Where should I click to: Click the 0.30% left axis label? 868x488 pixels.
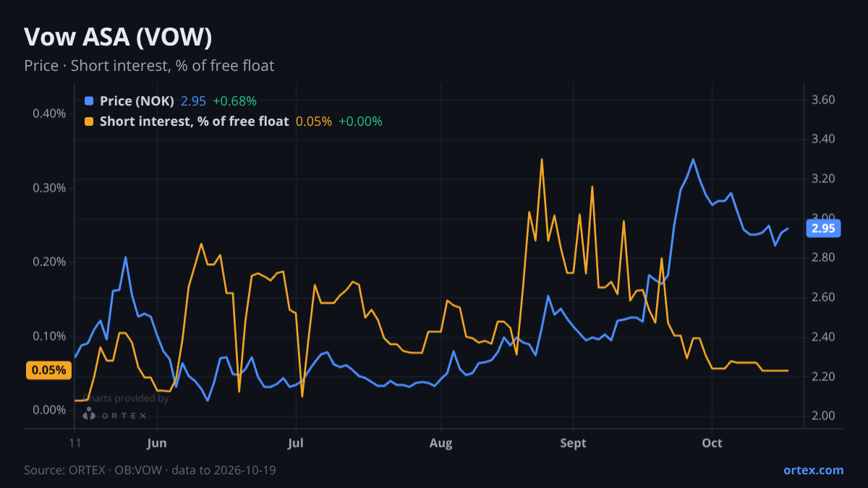pos(50,188)
